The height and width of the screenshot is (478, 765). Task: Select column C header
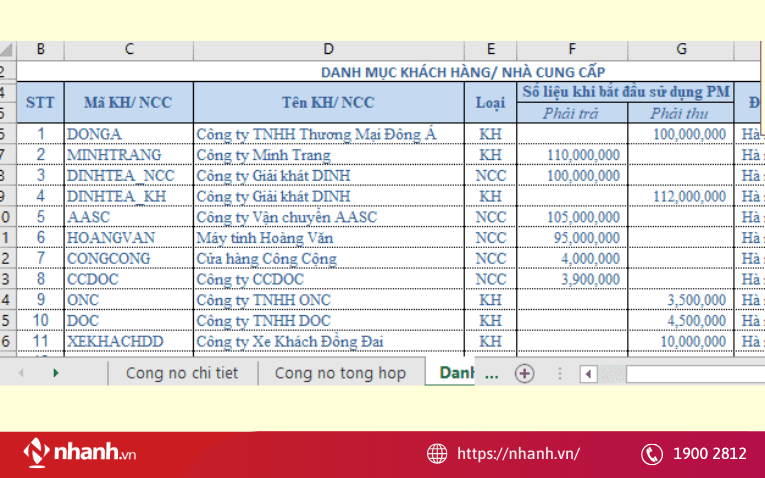click(129, 49)
